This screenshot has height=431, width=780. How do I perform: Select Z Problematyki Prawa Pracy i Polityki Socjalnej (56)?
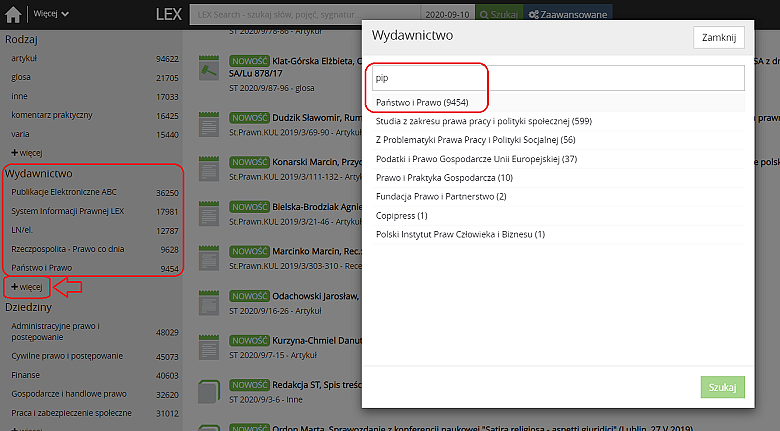(x=476, y=140)
